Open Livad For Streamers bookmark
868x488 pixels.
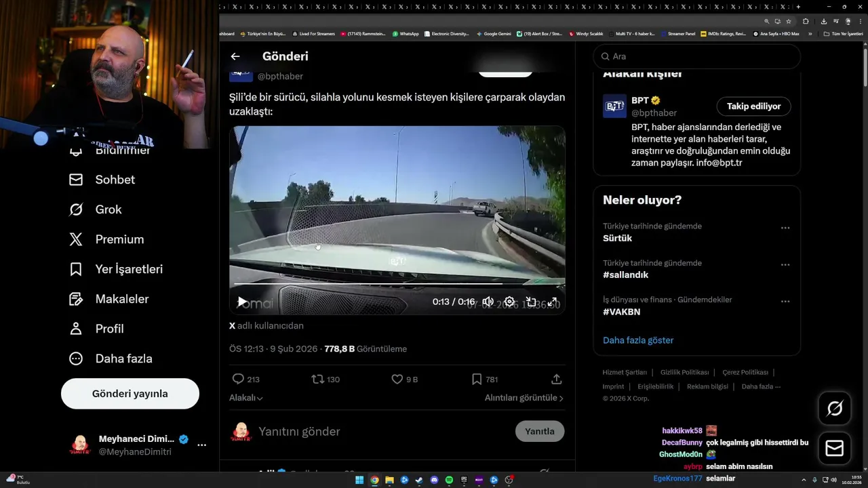313,33
